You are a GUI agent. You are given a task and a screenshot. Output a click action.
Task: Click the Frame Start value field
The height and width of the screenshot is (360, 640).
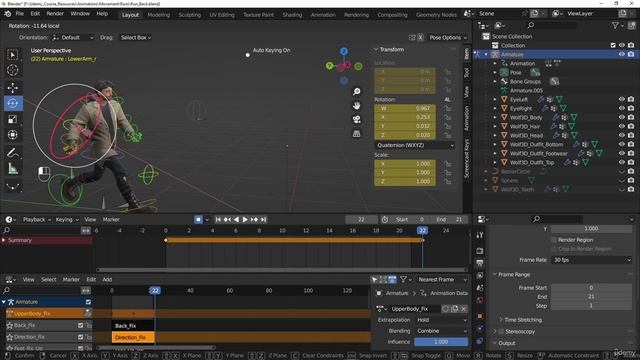(591, 288)
